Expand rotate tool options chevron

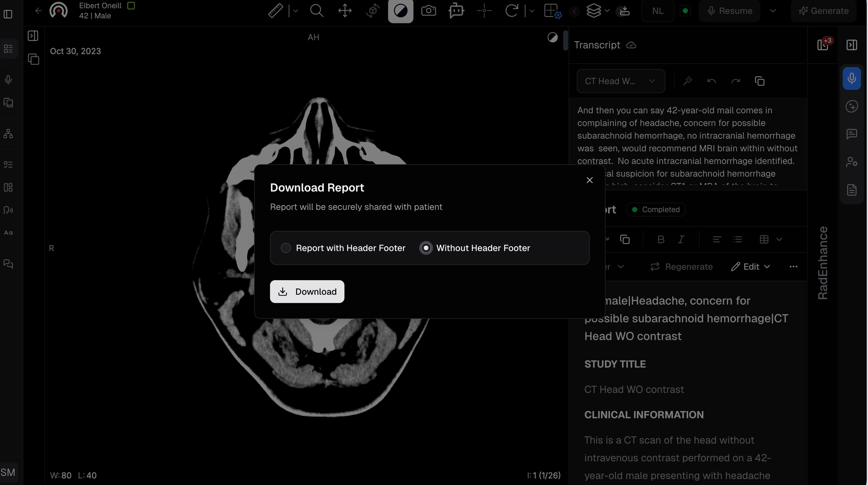[531, 11]
